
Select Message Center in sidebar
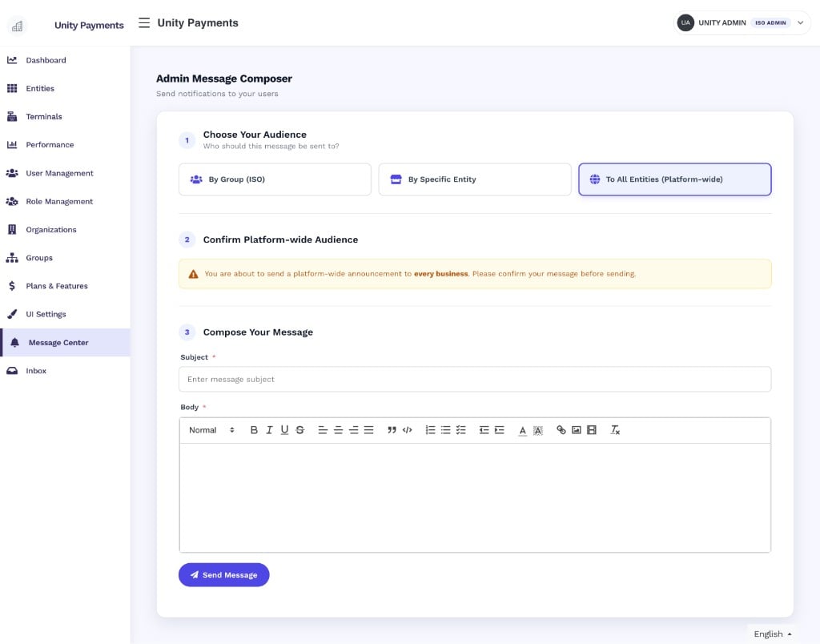pos(65,343)
